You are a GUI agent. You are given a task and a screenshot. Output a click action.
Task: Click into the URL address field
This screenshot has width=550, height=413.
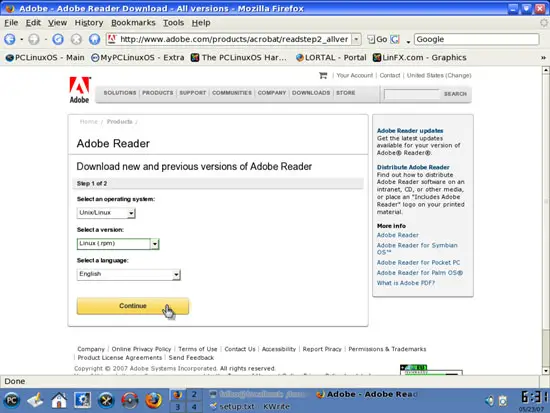[234, 39]
